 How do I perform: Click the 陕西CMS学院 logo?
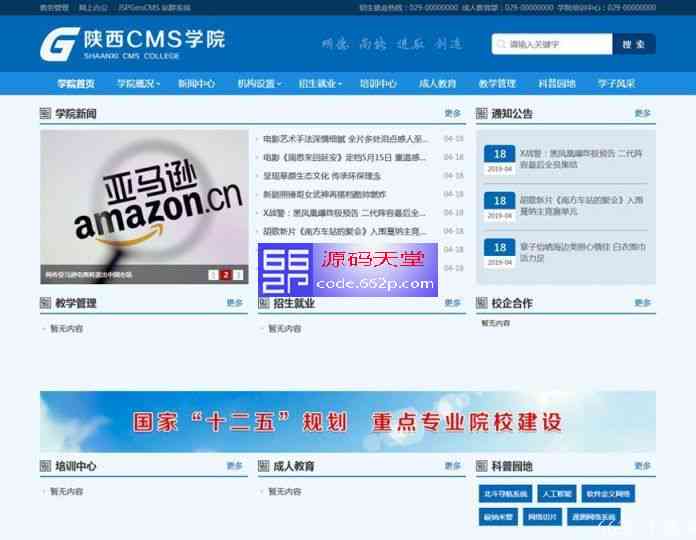[x=132, y=43]
